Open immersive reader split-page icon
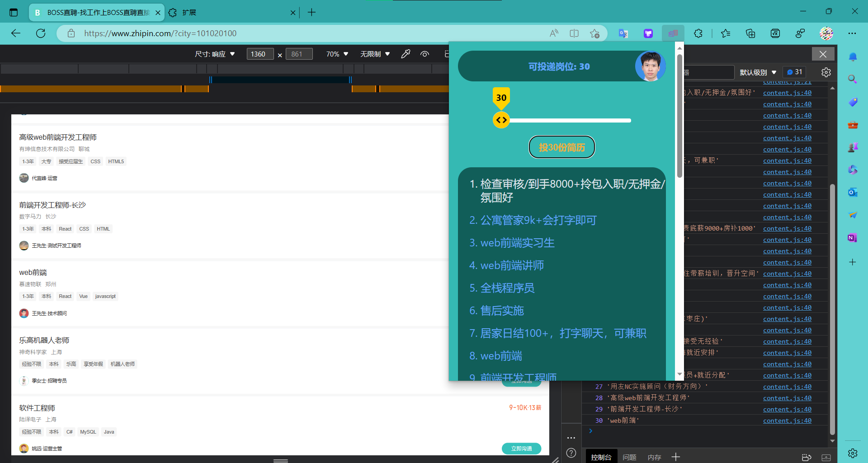 pos(574,33)
